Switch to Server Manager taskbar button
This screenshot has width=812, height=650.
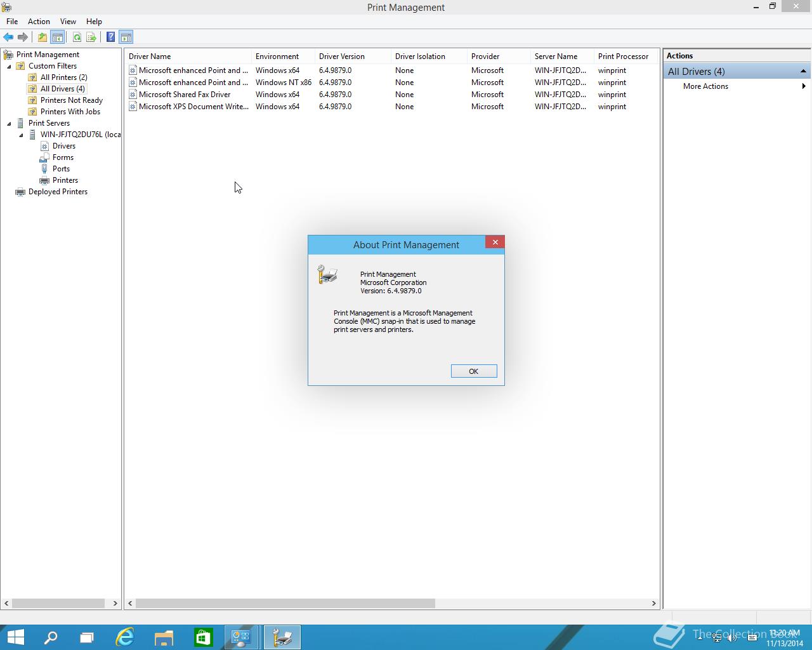(242, 637)
